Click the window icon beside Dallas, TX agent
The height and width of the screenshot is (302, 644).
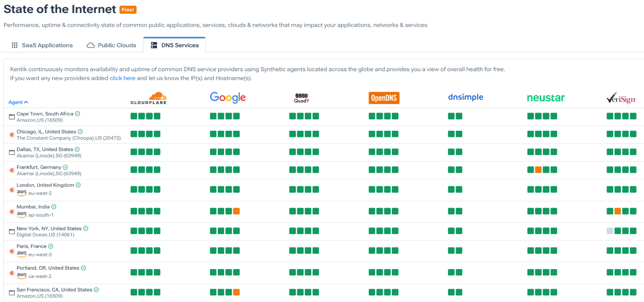(x=12, y=152)
